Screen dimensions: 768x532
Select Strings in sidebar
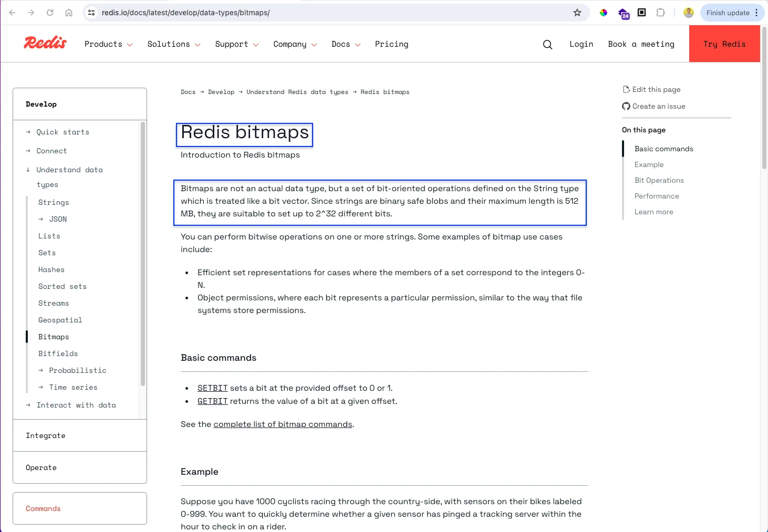(x=54, y=202)
